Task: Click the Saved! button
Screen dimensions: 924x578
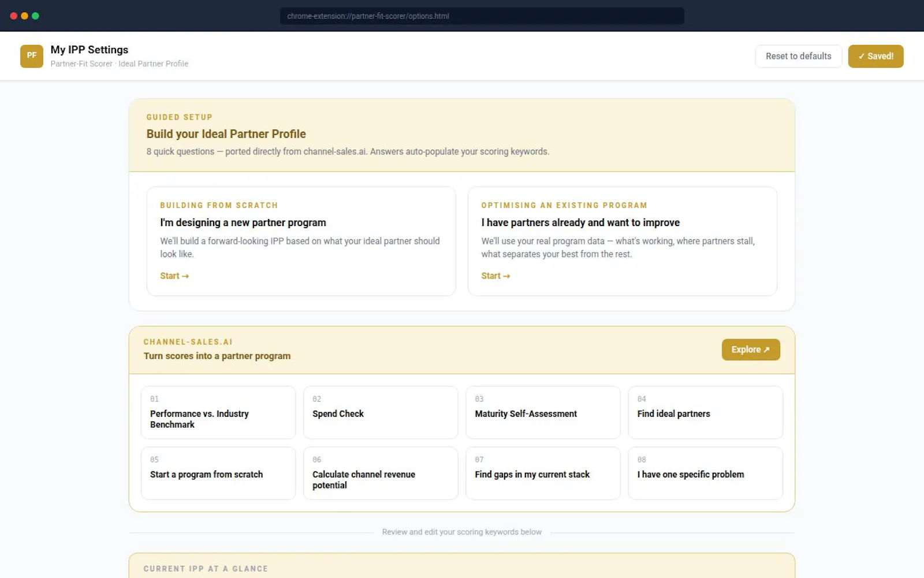Action: pyautogui.click(x=875, y=56)
